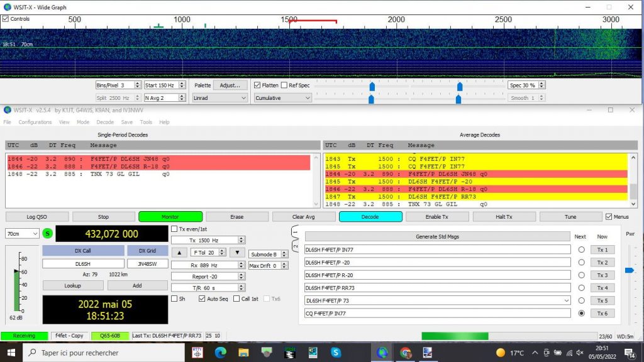
Task: Click the Halt Tx button
Action: tap(504, 217)
